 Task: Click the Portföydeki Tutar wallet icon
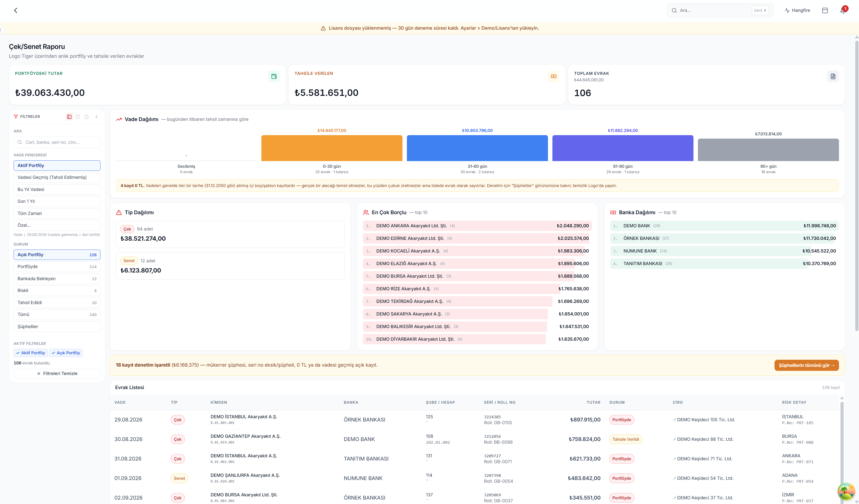tap(274, 76)
